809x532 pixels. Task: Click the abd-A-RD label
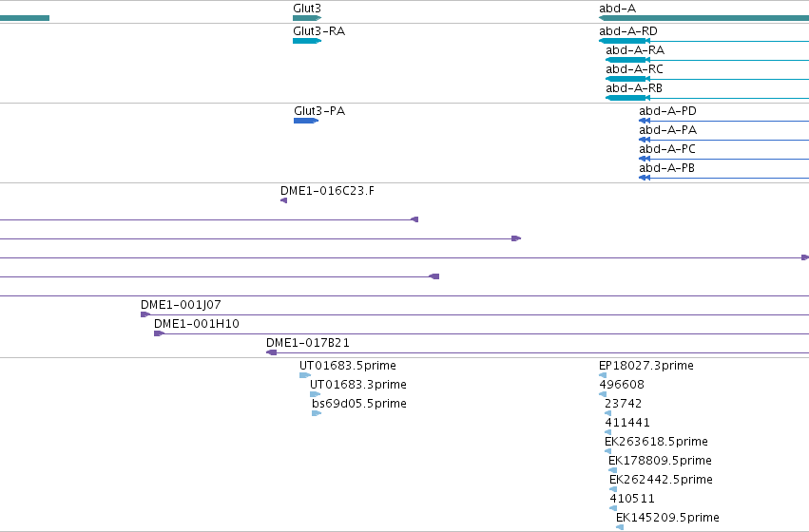pyautogui.click(x=628, y=31)
